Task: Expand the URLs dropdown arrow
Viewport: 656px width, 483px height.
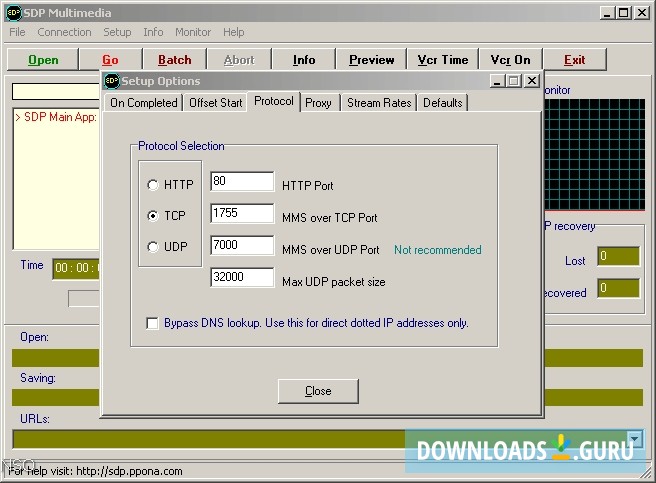Action: 635,439
